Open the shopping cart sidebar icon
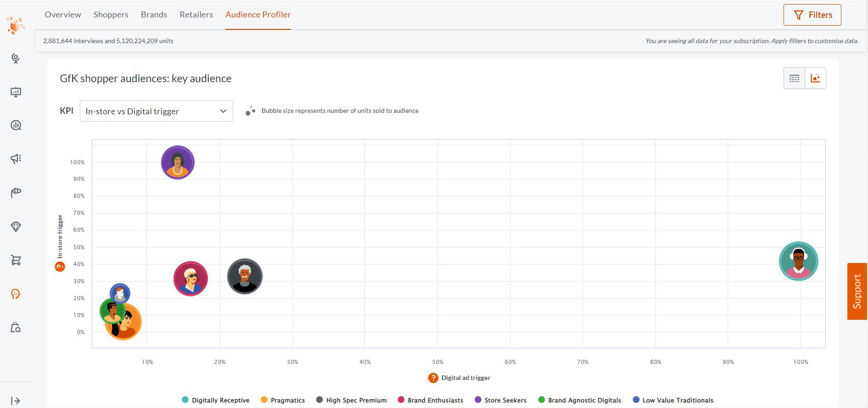 (16, 260)
